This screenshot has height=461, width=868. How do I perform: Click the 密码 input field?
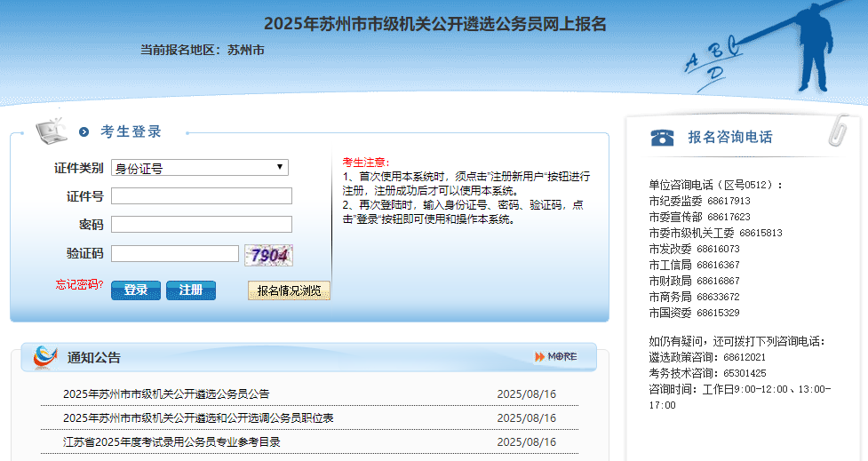pyautogui.click(x=202, y=225)
